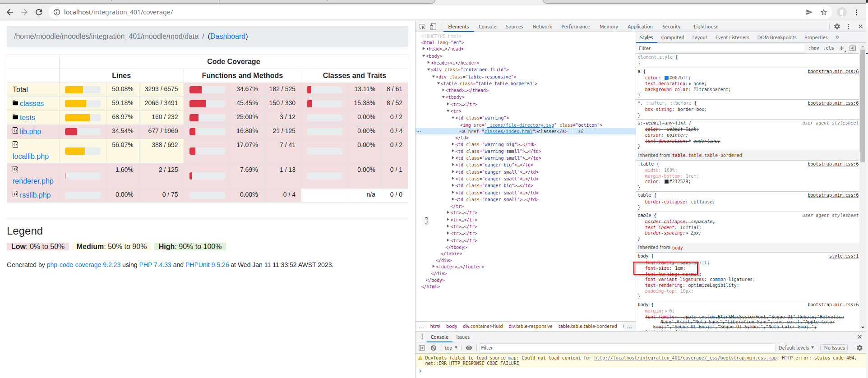
Task: Add a new style rule with the plus icon
Action: click(x=841, y=48)
